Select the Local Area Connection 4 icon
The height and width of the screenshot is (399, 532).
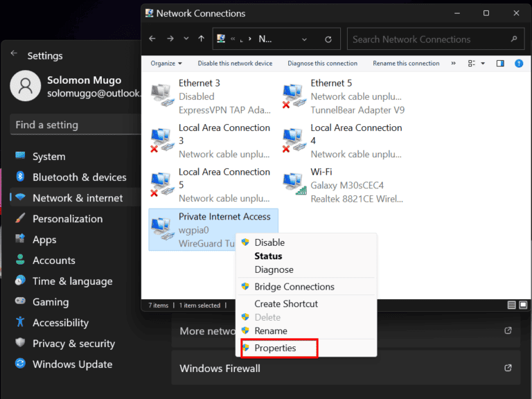click(295, 139)
